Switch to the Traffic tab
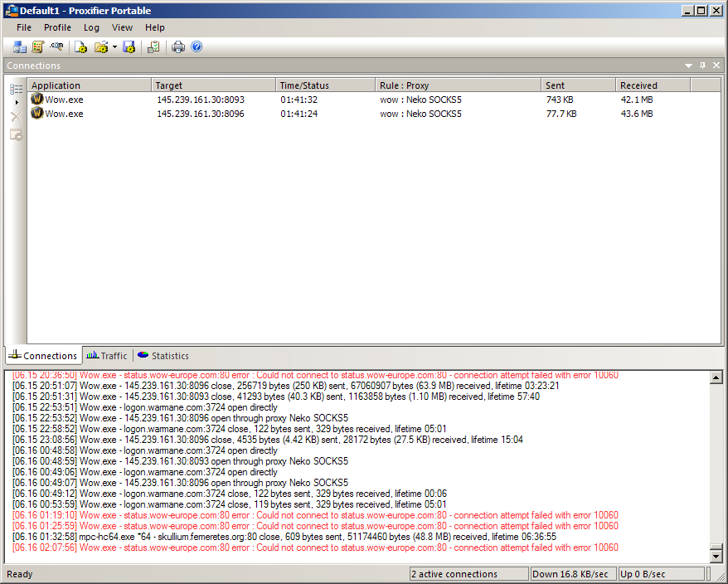This screenshot has width=728, height=584. [107, 355]
